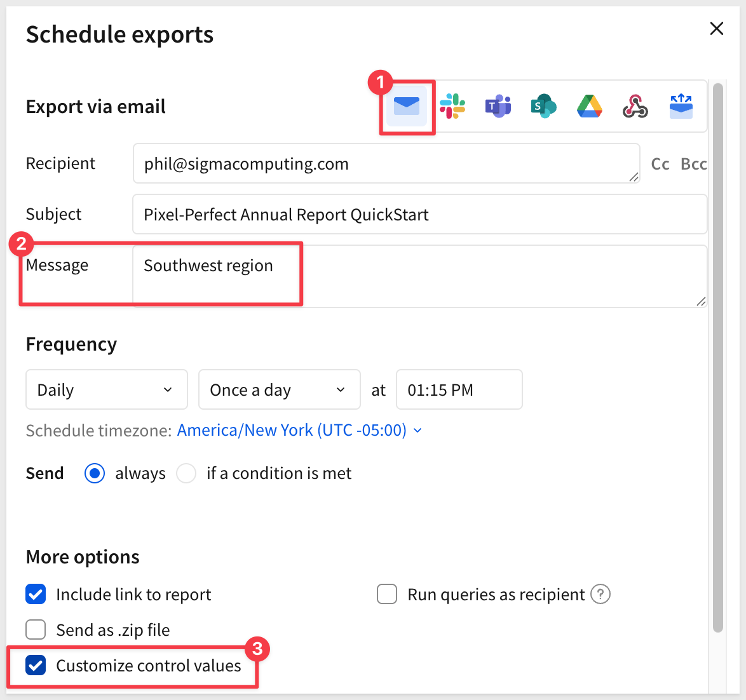Screen dimensions: 746x700
Task: Enable Send as .zip file
Action: coord(36,630)
